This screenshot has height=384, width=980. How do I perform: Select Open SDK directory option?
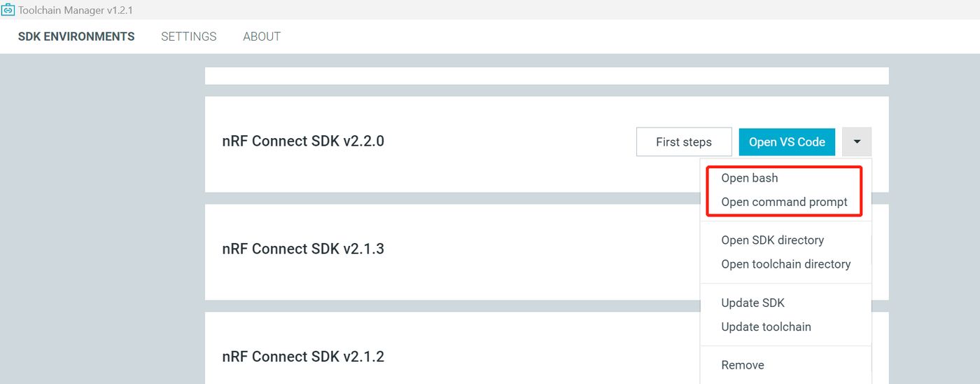click(772, 240)
